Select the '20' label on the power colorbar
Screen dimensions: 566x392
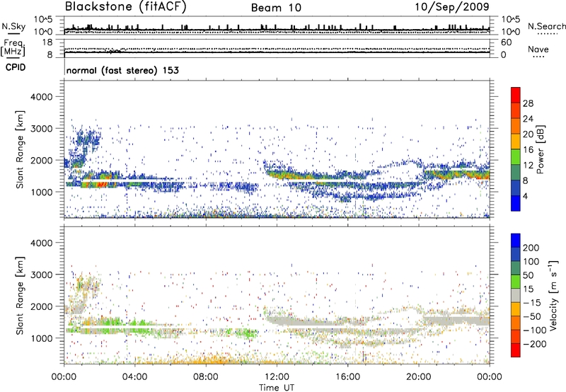[528, 134]
